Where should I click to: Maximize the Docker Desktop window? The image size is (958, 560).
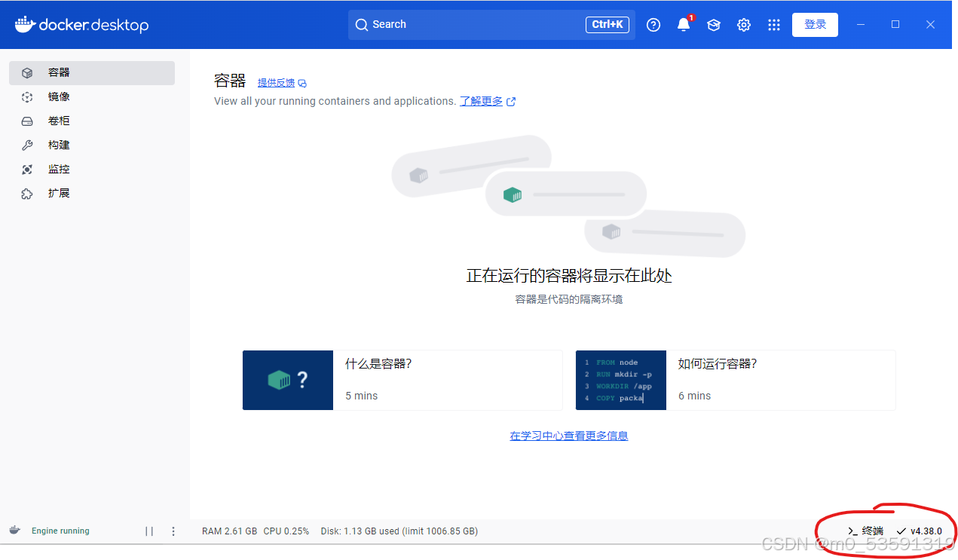(x=895, y=25)
